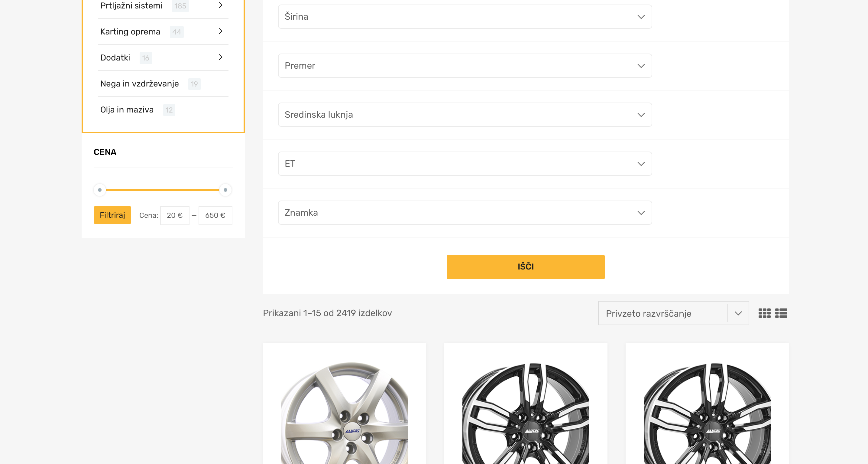Open the silver Alutec wheel product
868x464 pixels.
click(x=344, y=411)
